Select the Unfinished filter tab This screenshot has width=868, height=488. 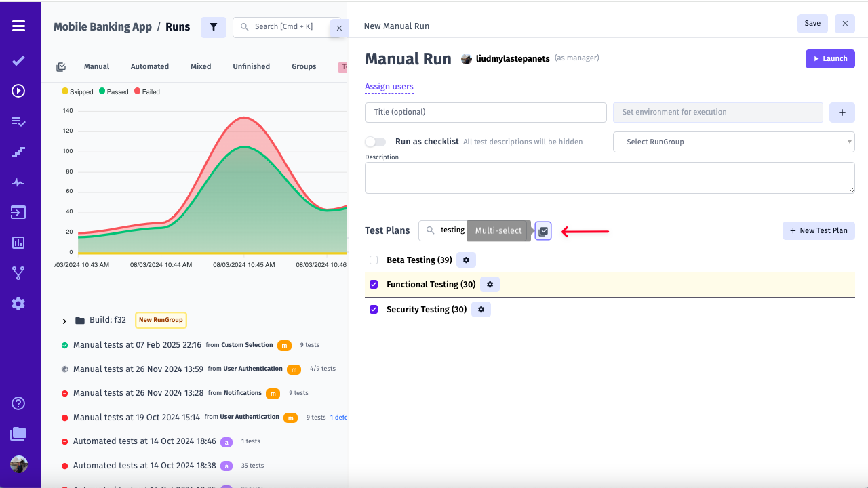251,66
